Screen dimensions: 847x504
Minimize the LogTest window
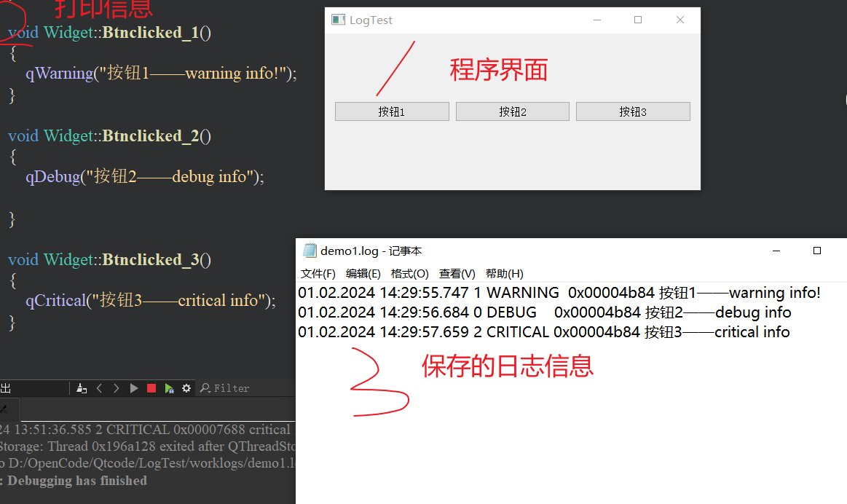pos(597,20)
